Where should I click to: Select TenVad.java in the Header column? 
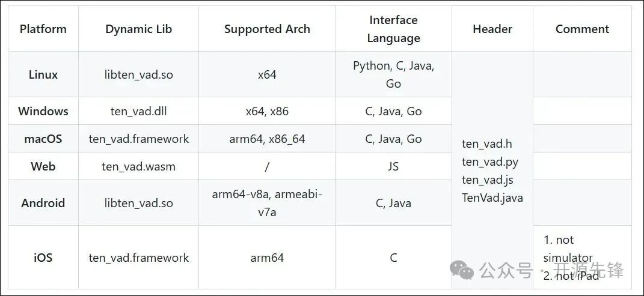coord(492,198)
